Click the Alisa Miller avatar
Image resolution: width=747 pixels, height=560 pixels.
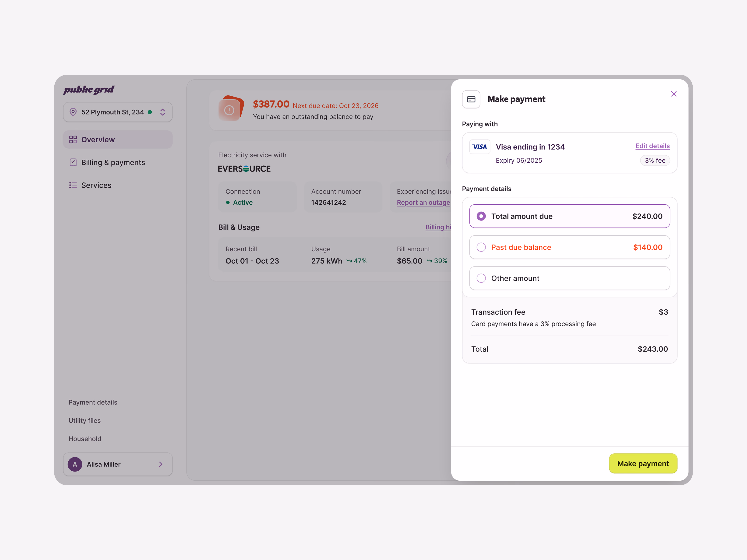coord(75,465)
